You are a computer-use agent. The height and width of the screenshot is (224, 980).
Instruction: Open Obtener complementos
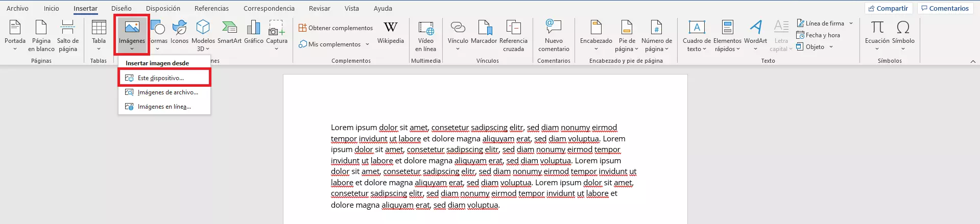click(x=336, y=28)
